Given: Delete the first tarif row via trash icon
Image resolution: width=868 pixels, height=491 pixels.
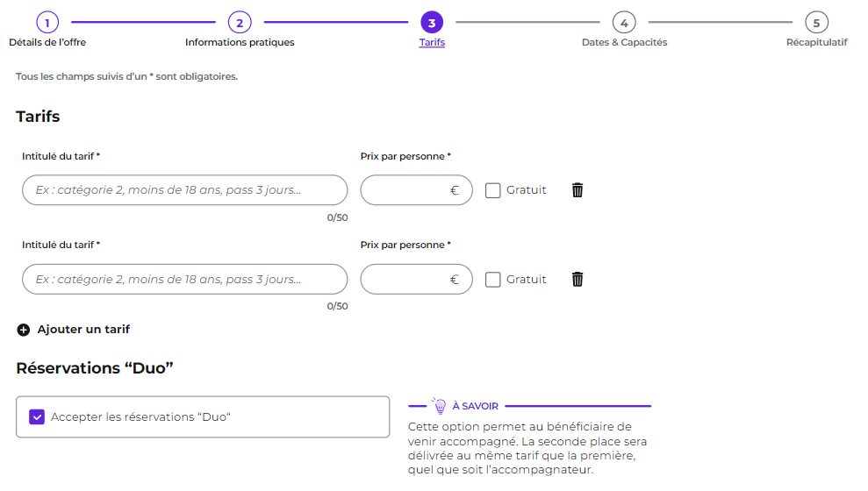Looking at the screenshot, I should (x=577, y=190).
